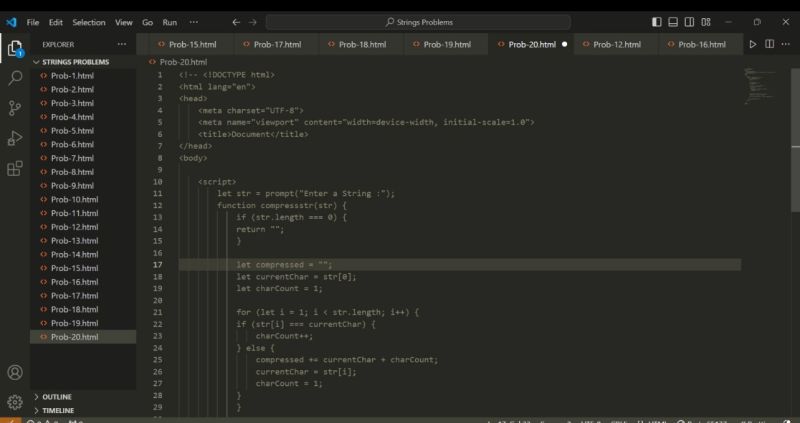Toggle the primary side bar layout icon
The width and height of the screenshot is (800, 423).
pos(657,22)
